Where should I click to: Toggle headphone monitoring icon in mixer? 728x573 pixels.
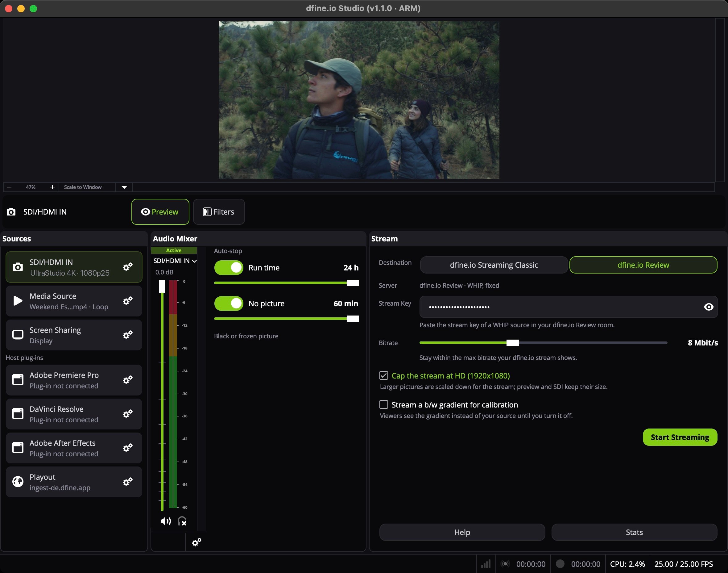(182, 521)
